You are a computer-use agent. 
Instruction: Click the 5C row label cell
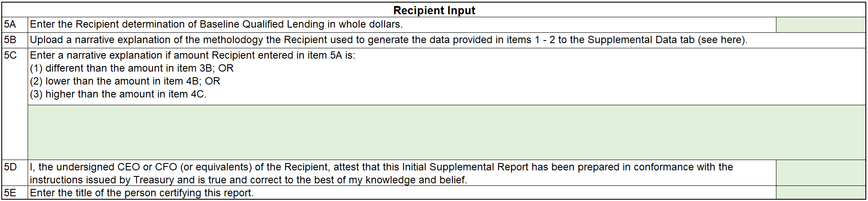15,104
